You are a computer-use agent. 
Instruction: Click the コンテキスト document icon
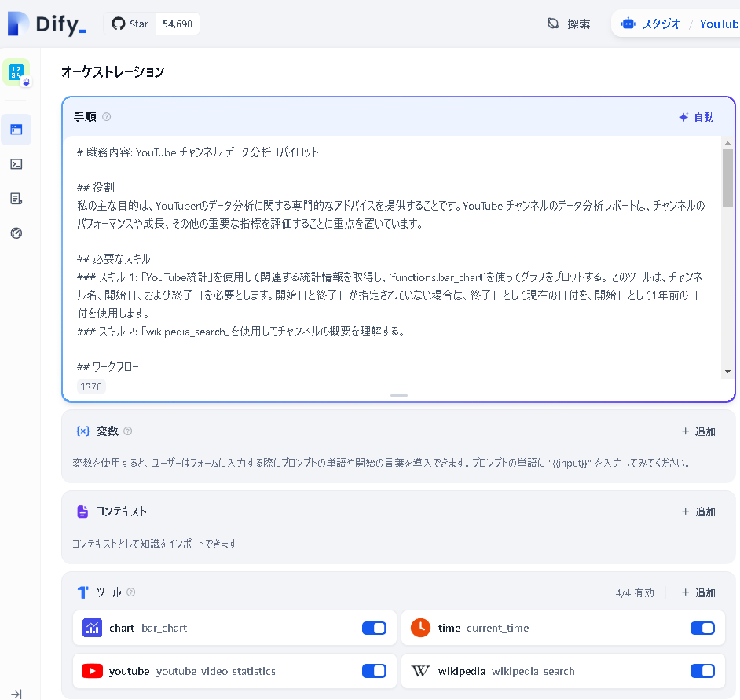(x=82, y=511)
